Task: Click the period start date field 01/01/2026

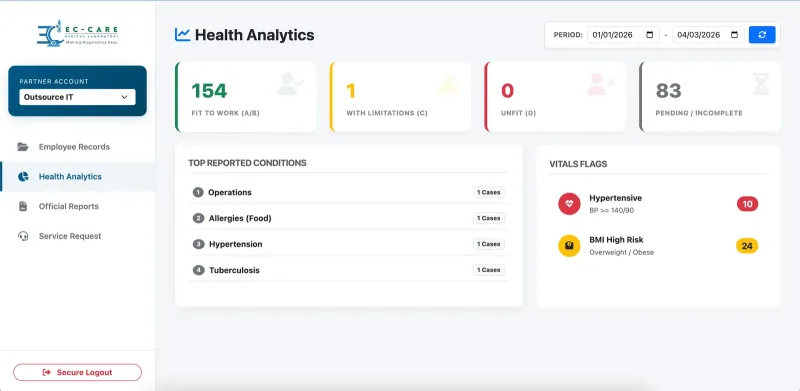Action: tap(623, 35)
